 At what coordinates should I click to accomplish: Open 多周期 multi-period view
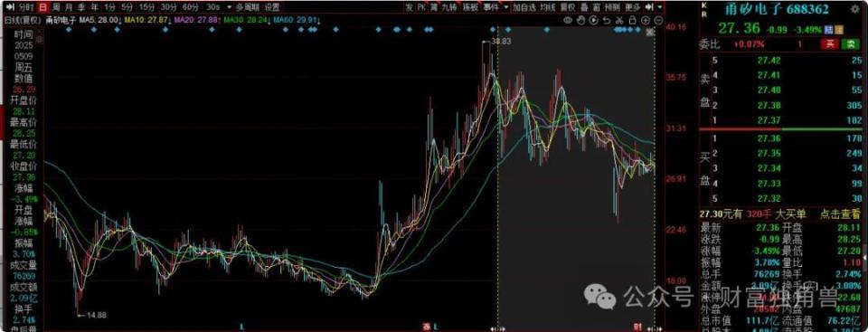248,7
